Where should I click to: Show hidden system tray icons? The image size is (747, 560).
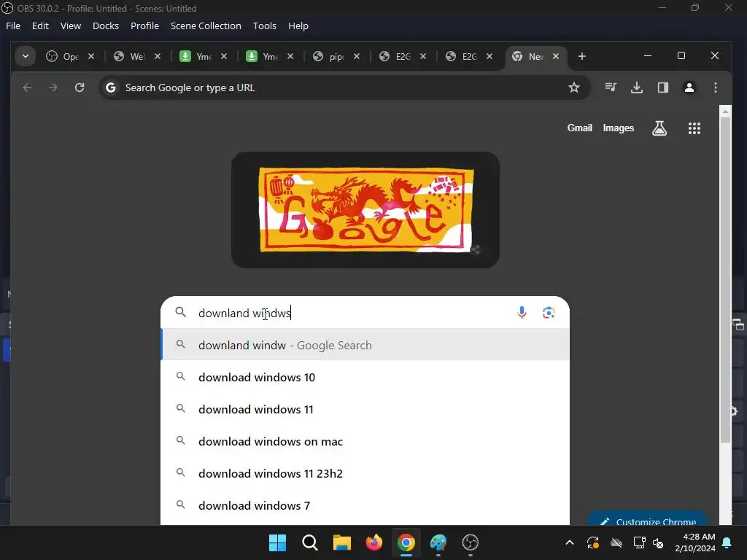569,542
